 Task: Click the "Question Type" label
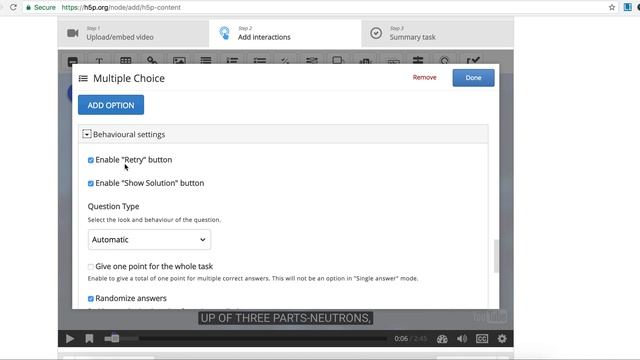(113, 206)
